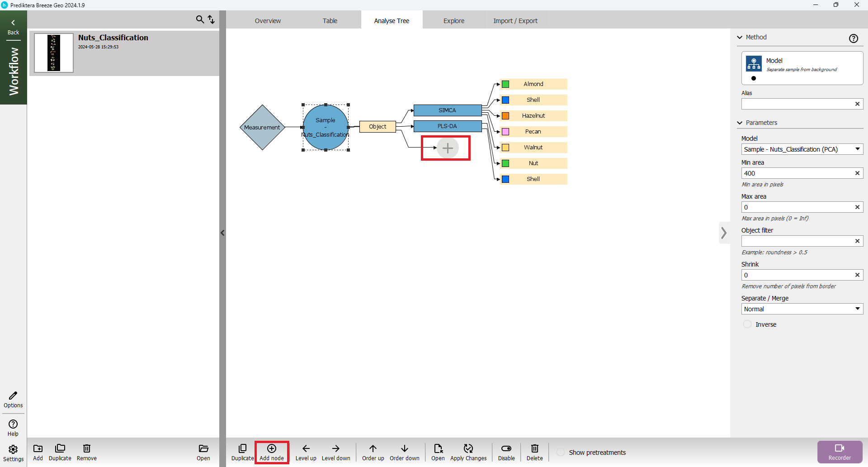868x467 pixels.
Task: Collapse the Parameters section
Action: point(740,123)
